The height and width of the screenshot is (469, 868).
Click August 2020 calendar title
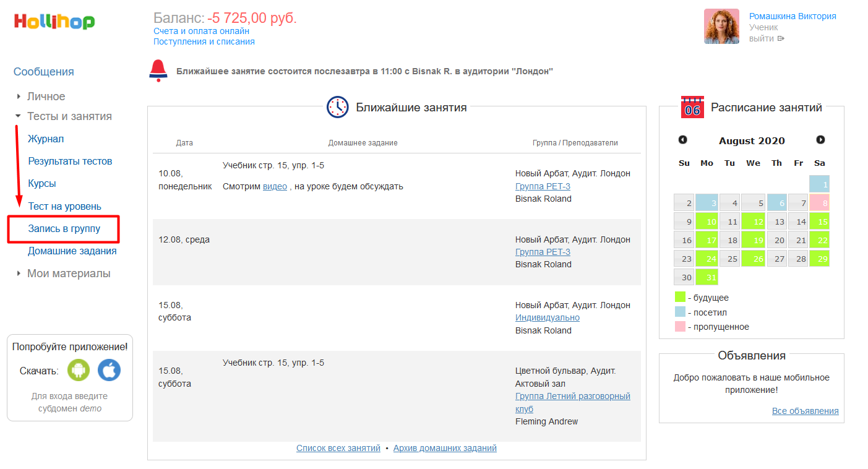point(752,140)
